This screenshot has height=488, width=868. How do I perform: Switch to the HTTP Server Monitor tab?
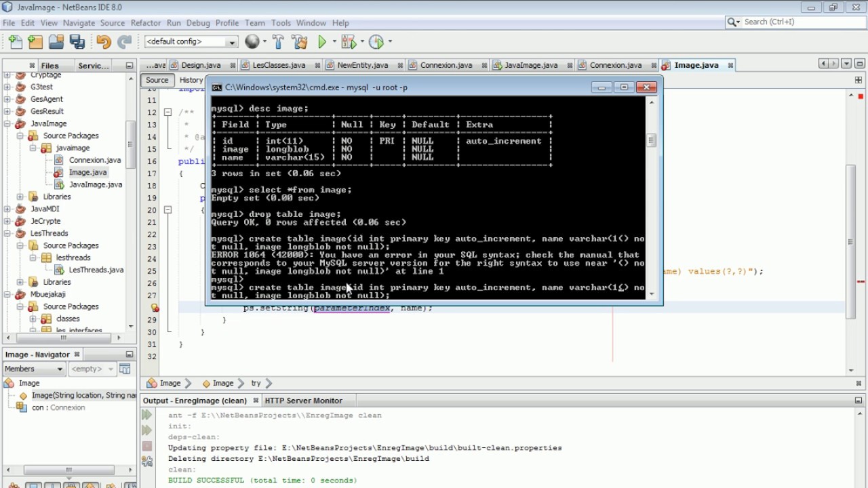tap(303, 401)
